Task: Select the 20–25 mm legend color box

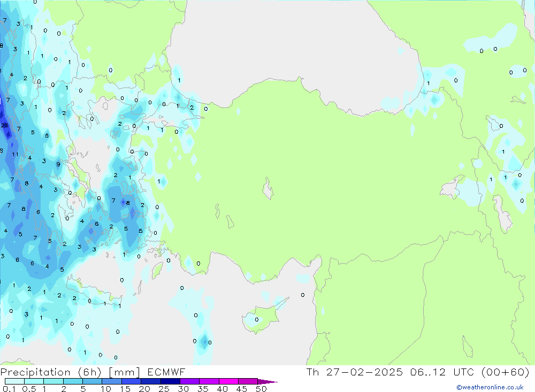Action: click(x=151, y=381)
